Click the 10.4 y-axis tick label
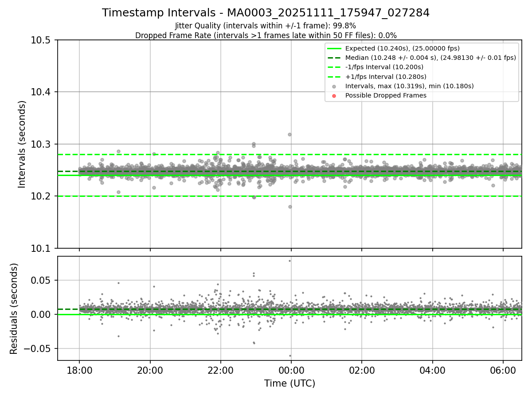This screenshot has height=399, width=532. click(x=42, y=92)
